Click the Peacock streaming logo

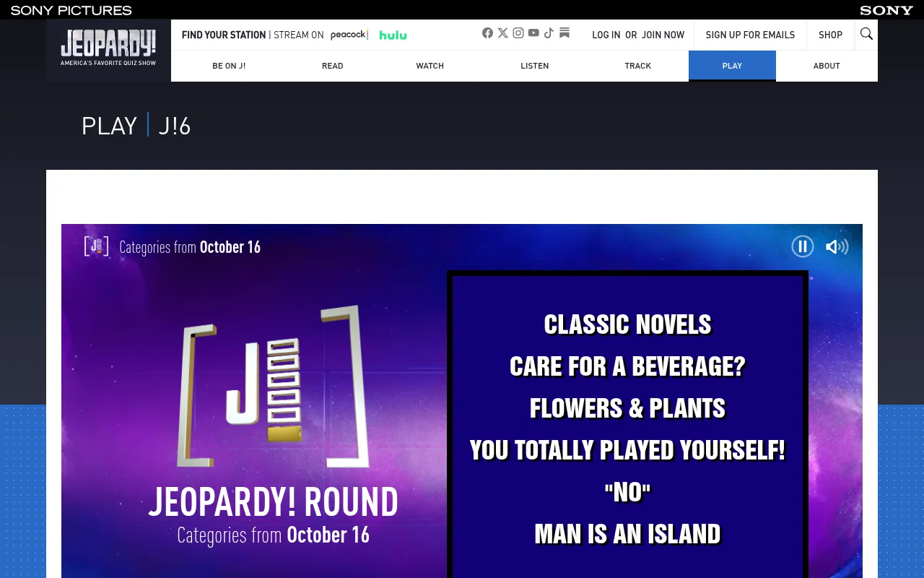coord(349,35)
